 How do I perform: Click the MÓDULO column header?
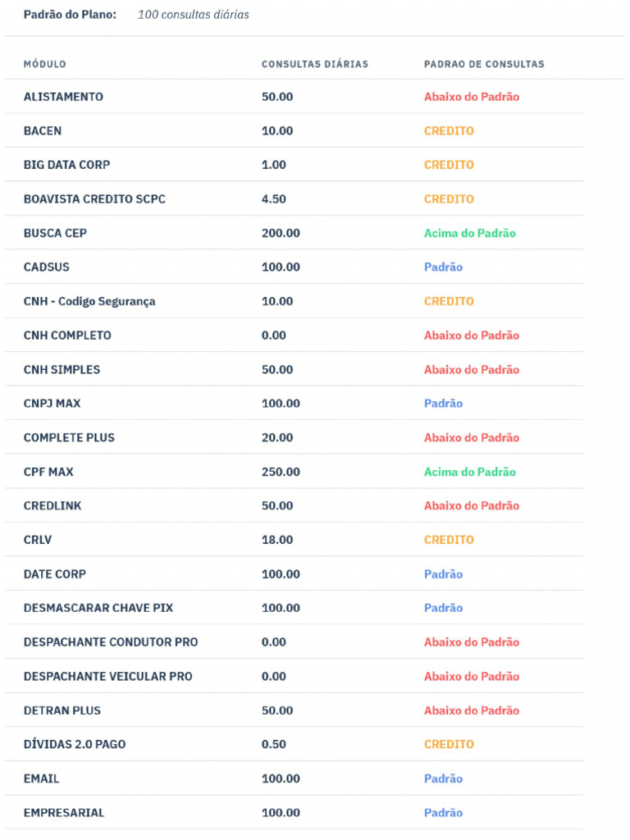coord(45,64)
